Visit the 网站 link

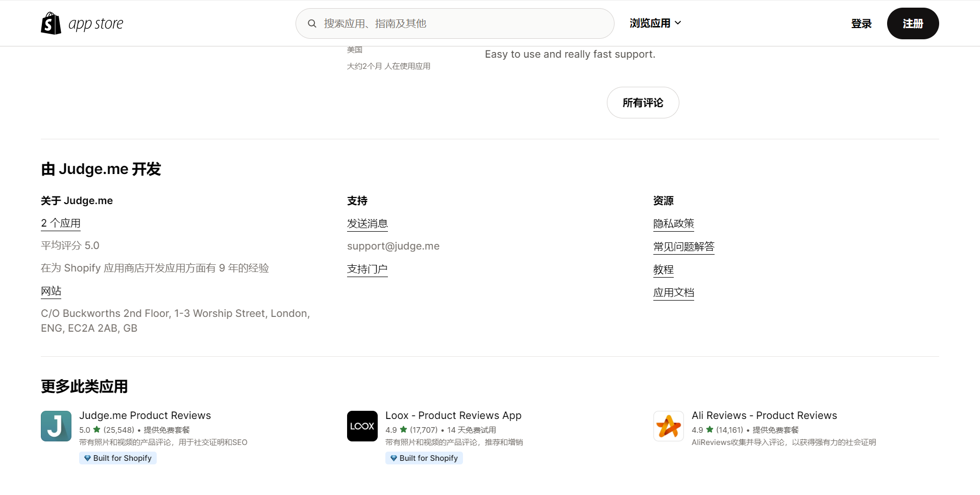click(51, 291)
